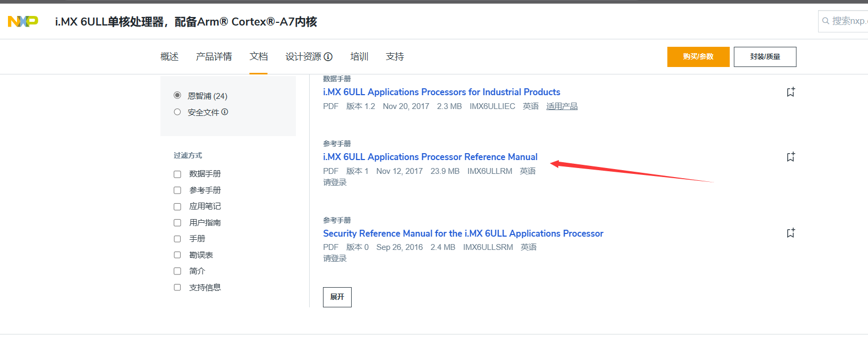
Task: Click the info icon beside 安全文件
Action: 225,112
